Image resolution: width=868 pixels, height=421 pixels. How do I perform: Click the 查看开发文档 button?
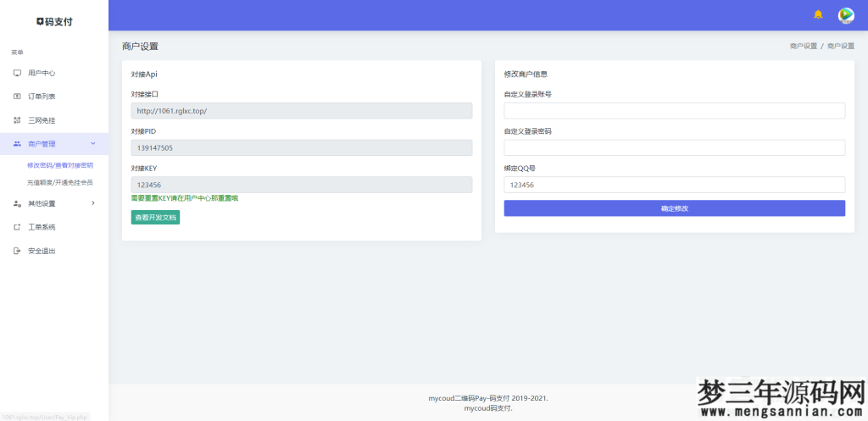pyautogui.click(x=155, y=218)
